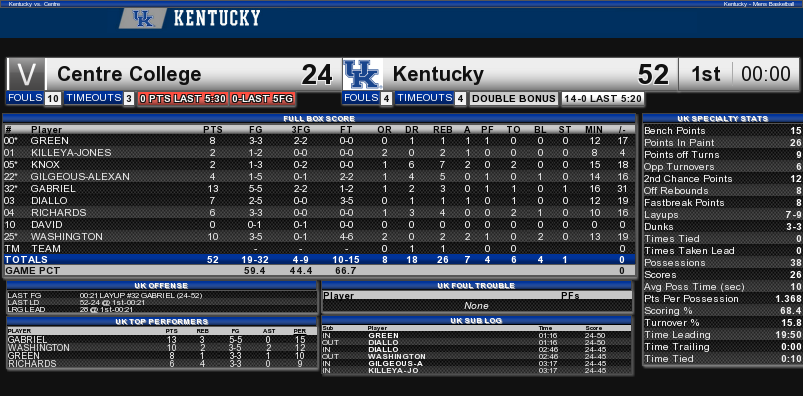The height and width of the screenshot is (396, 803).
Task: Select the UK TOP PERFORMERS header
Action: tap(162, 322)
